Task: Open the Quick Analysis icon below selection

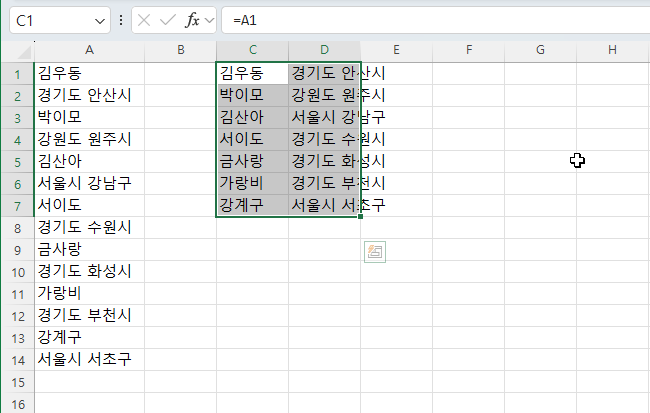Action: [x=375, y=252]
